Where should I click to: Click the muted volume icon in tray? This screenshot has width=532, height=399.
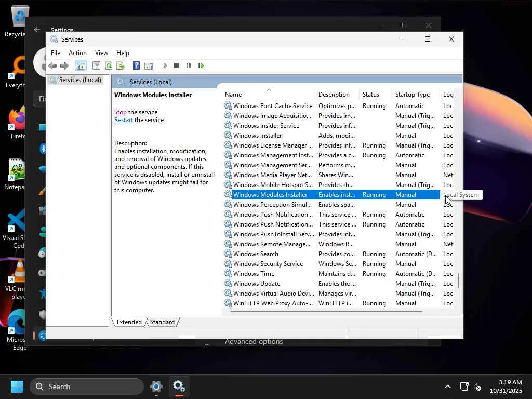click(477, 387)
